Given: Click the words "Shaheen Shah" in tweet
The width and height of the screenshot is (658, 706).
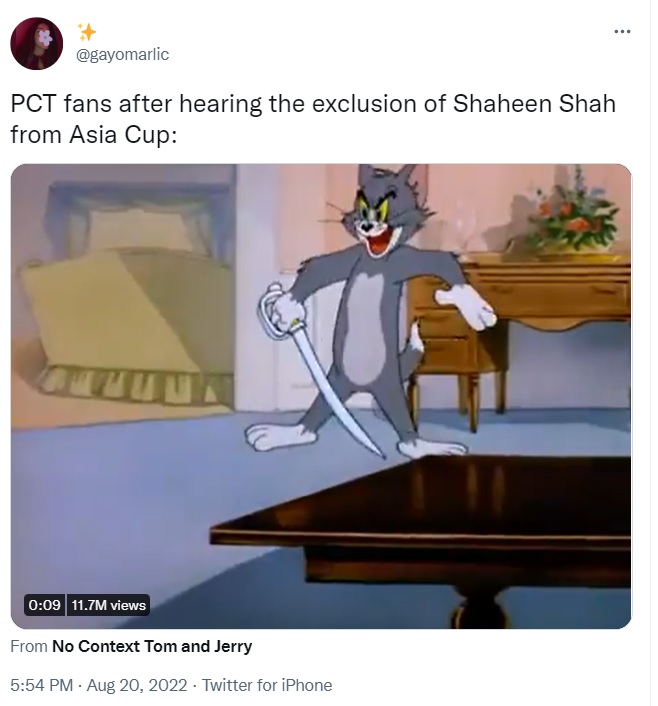Looking at the screenshot, I should (534, 104).
